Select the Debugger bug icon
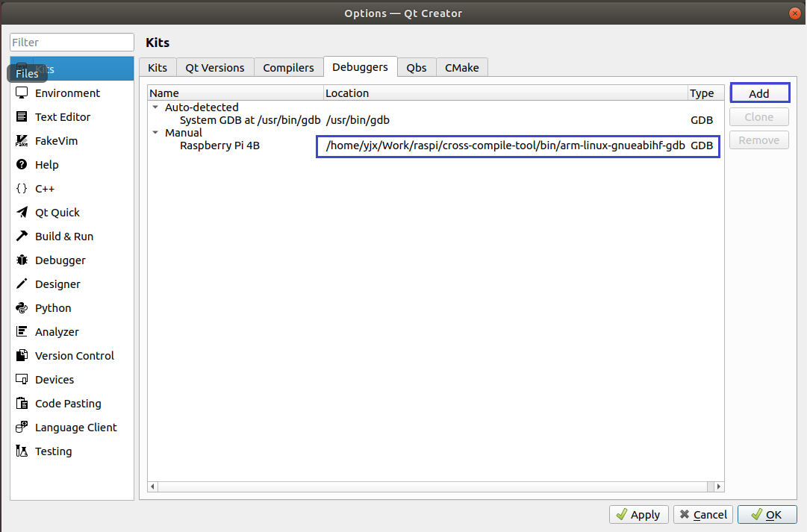The image size is (807, 532). click(x=22, y=260)
